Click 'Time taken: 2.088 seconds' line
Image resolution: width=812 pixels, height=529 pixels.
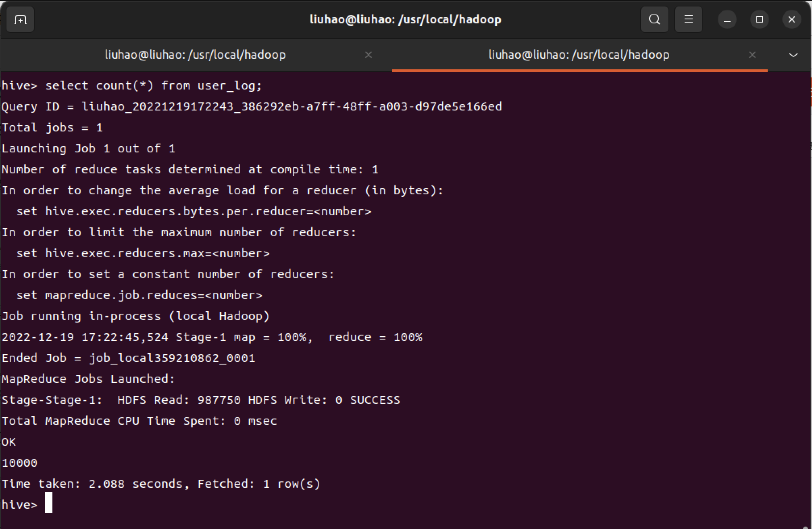click(x=161, y=484)
